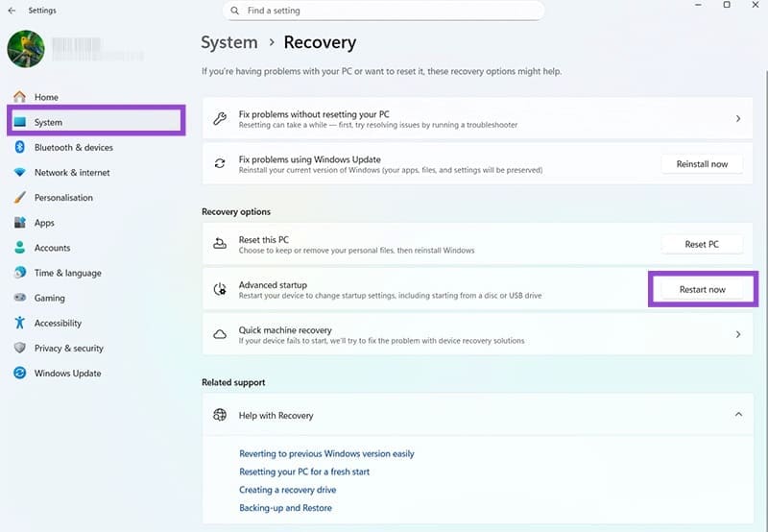The width and height of the screenshot is (768, 532).
Task: Click the Accessibility person icon
Action: click(x=19, y=324)
